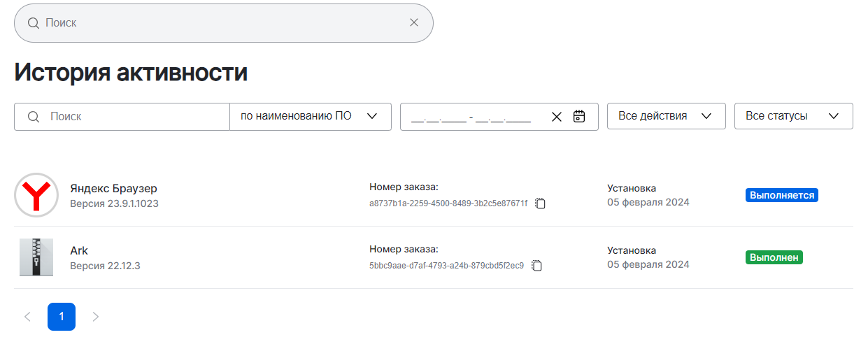Image resolution: width=868 pixels, height=344 pixels.
Task: Copy the Ark order number
Action: coord(536,266)
